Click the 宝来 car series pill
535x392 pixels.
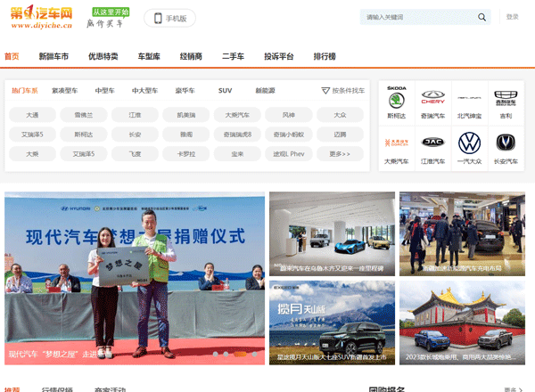pyautogui.click(x=237, y=154)
